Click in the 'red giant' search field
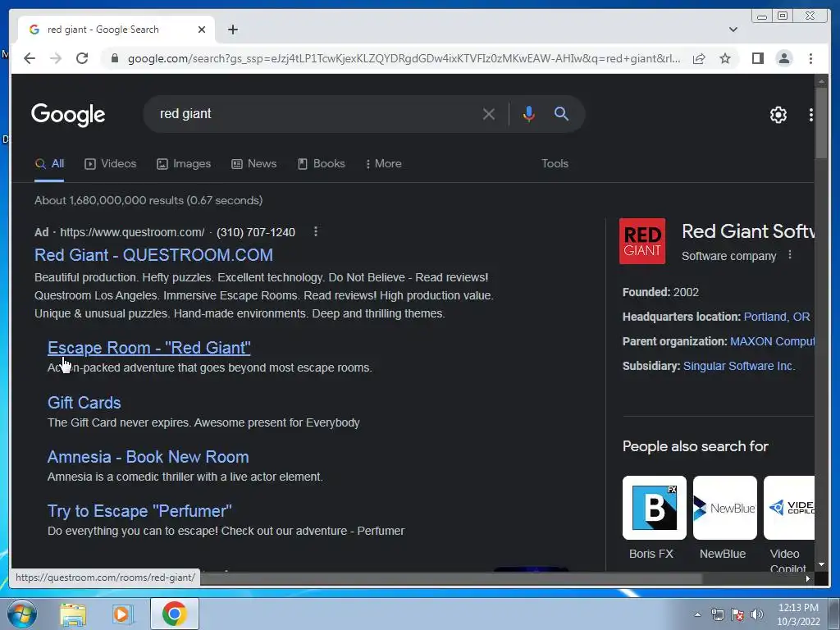 (x=316, y=113)
